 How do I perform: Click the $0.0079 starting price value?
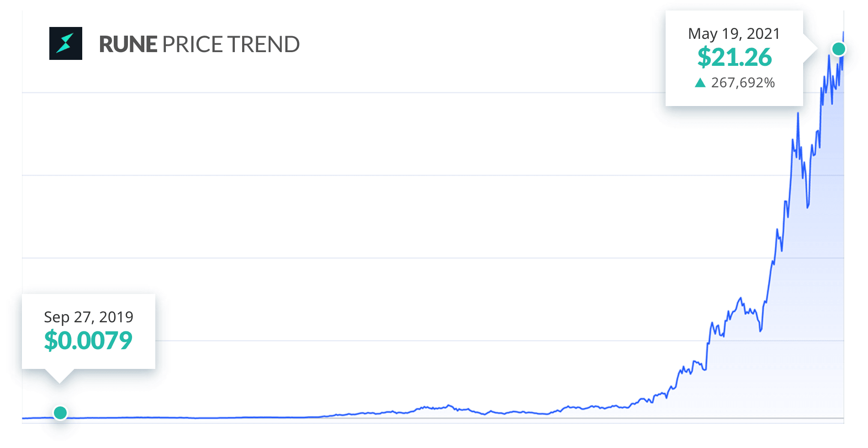click(x=88, y=341)
